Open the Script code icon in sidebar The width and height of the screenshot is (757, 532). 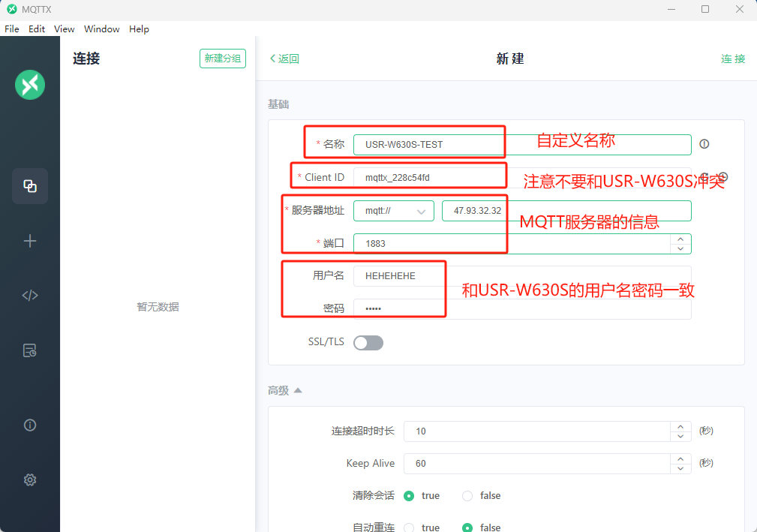point(30,295)
